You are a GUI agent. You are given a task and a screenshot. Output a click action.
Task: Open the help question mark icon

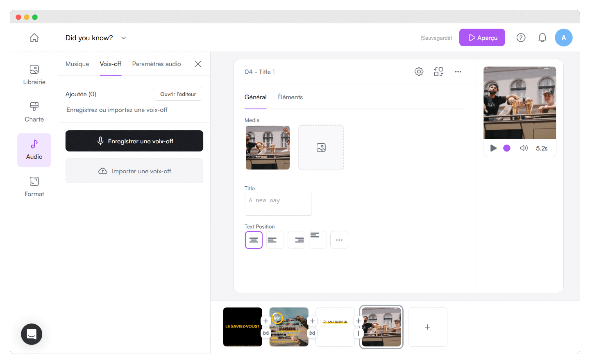[x=521, y=38]
